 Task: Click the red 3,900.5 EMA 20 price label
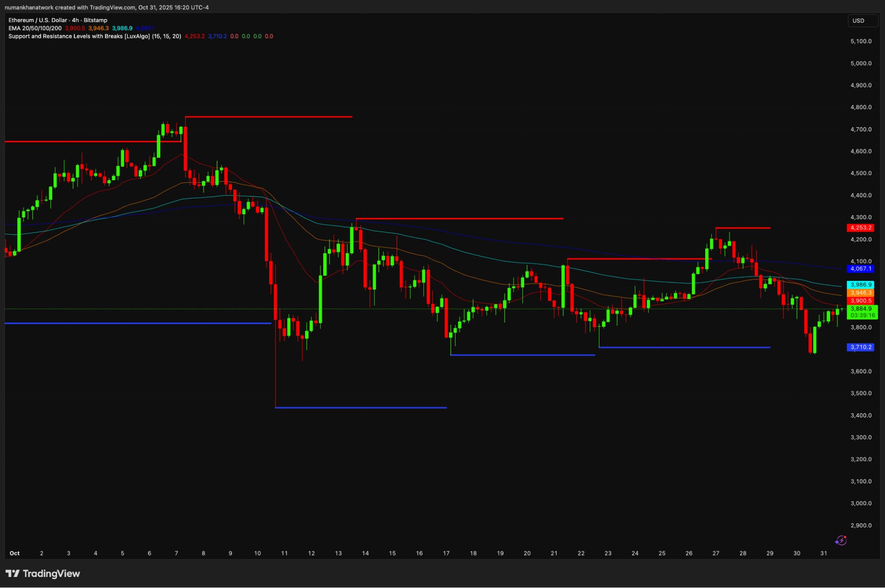(861, 301)
